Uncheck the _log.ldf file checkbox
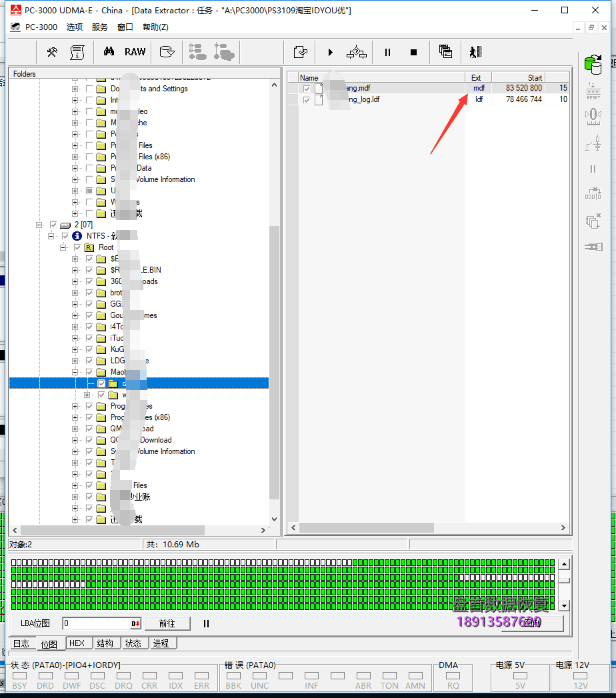616x698 pixels. click(307, 99)
